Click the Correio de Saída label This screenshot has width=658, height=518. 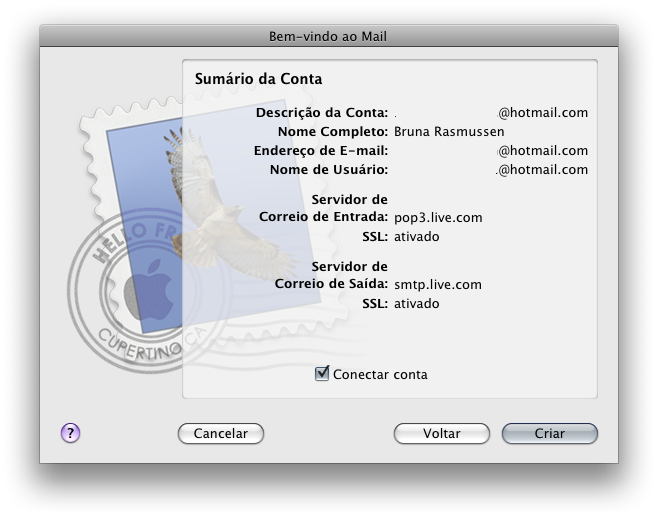point(332,284)
